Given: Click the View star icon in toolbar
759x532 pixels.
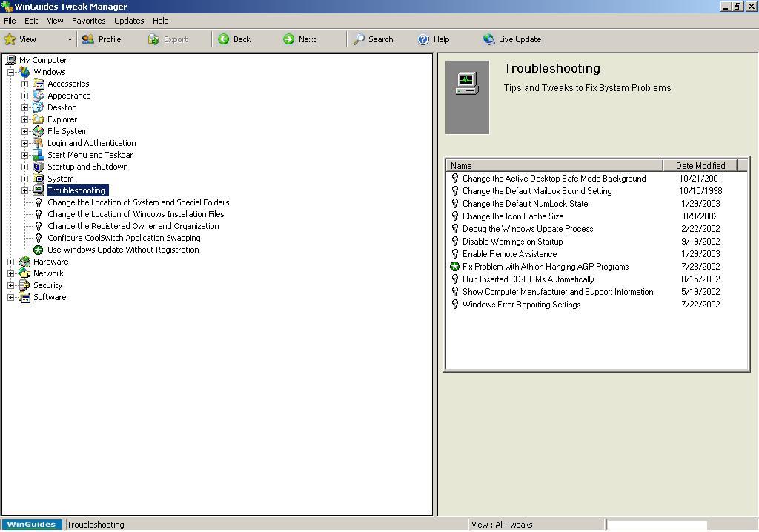Looking at the screenshot, I should (10, 39).
